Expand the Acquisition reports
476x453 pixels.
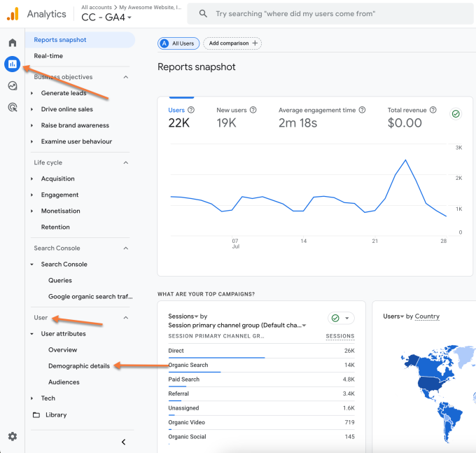[32, 179]
